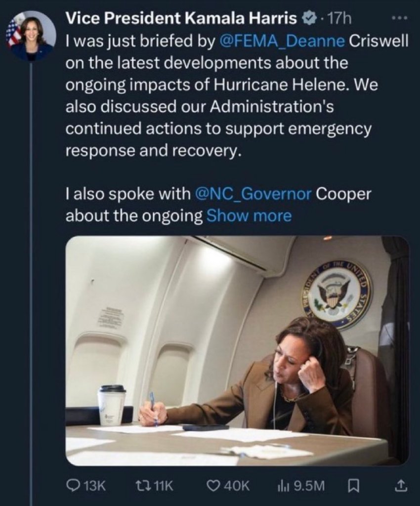Click the 11K reposts count

pos(164,486)
